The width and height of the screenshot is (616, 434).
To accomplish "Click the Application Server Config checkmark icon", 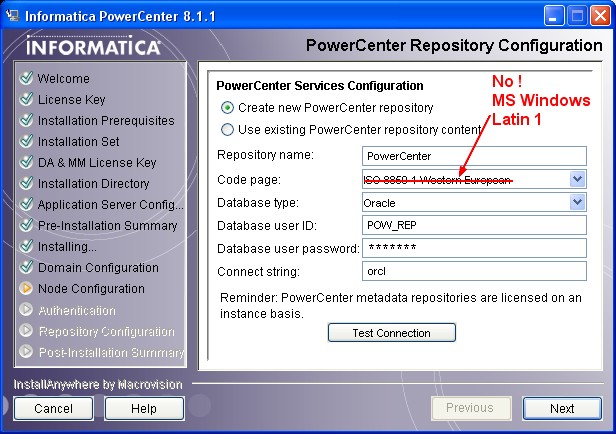I will (x=26, y=204).
